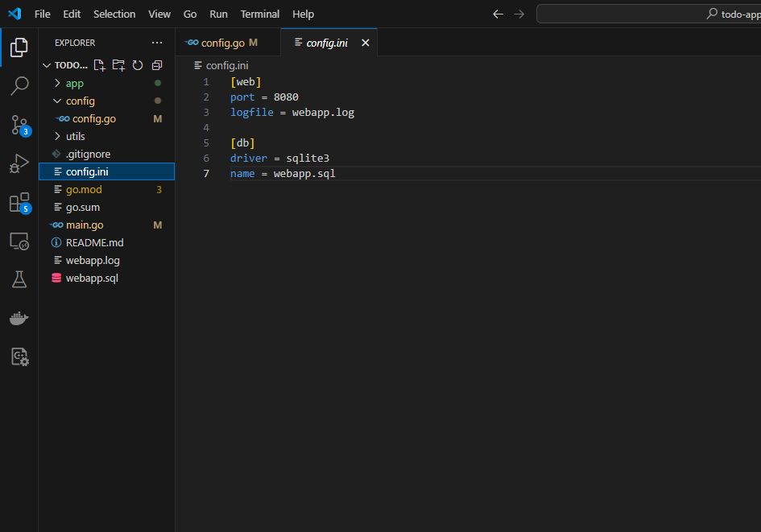Viewport: 761px width, 532px height.
Task: Open the webapp.log file
Action: click(107, 261)
